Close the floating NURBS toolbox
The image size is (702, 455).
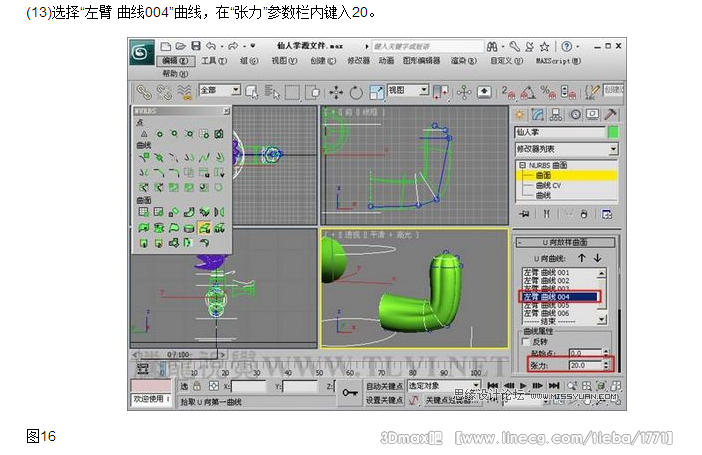coord(227,111)
